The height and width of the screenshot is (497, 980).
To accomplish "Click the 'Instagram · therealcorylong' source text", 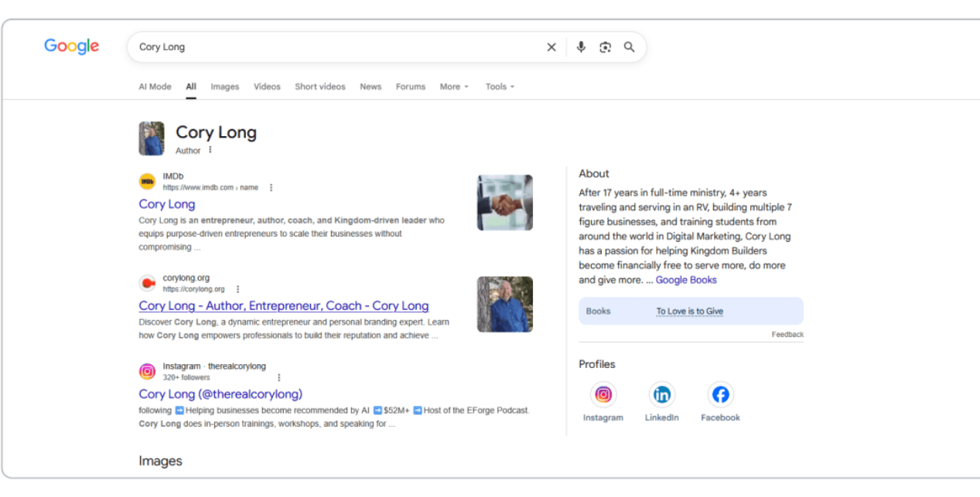I will (x=214, y=366).
